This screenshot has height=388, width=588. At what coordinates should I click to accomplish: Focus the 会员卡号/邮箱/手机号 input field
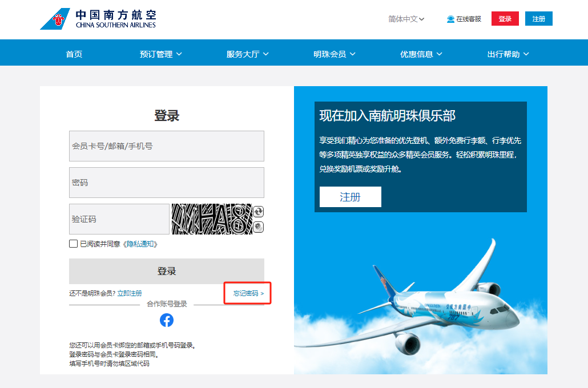click(167, 146)
